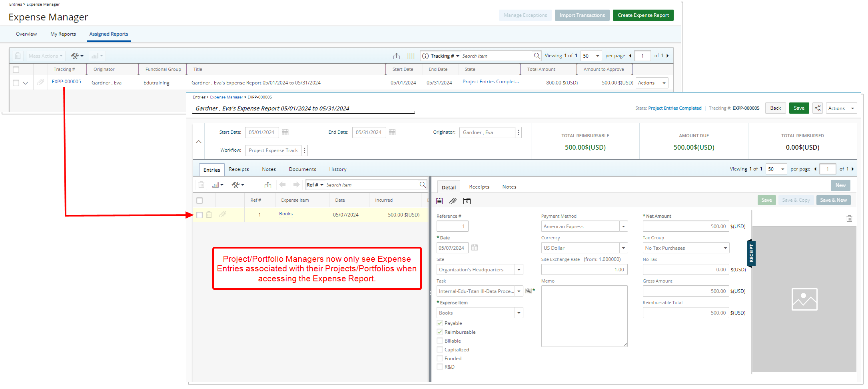The height and width of the screenshot is (389, 868).
Task: Click the green Save button beside Back
Action: click(x=799, y=108)
